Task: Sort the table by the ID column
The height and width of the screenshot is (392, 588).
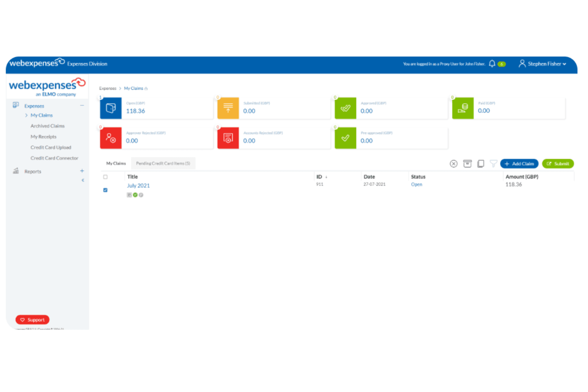Action: coord(321,177)
